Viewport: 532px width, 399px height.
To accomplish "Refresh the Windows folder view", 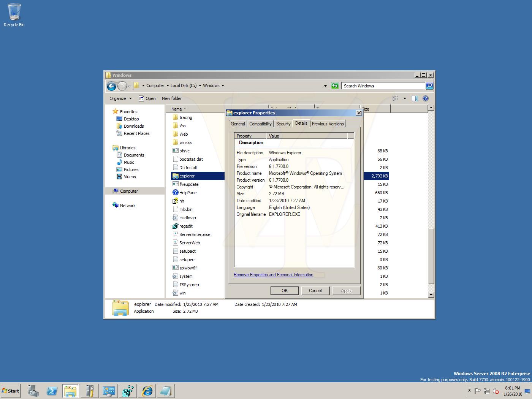I will click(335, 86).
